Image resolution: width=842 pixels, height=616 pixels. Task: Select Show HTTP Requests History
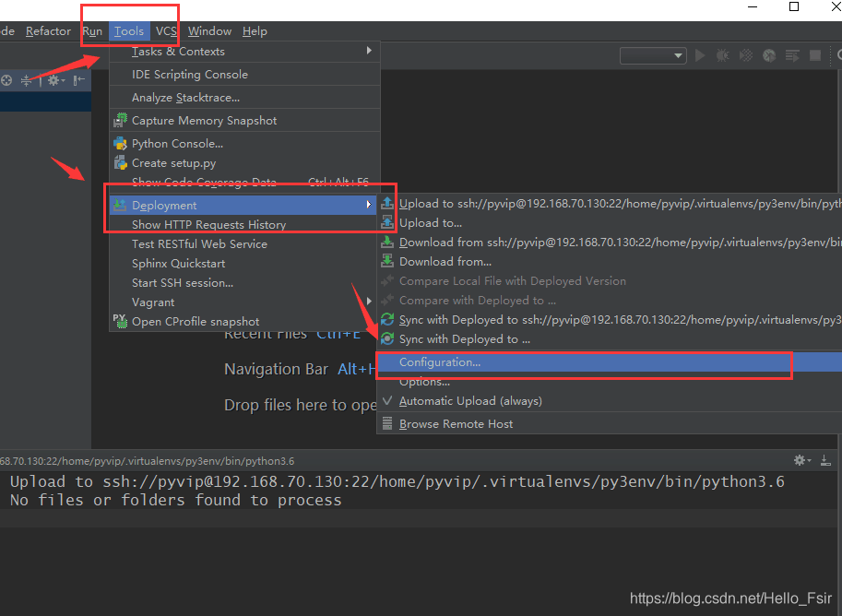245,224
